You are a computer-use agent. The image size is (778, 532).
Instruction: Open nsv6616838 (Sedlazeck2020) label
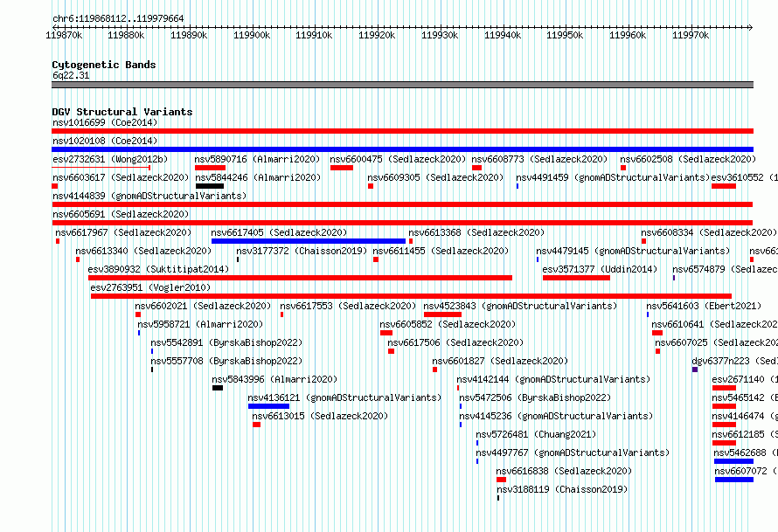[564, 471]
